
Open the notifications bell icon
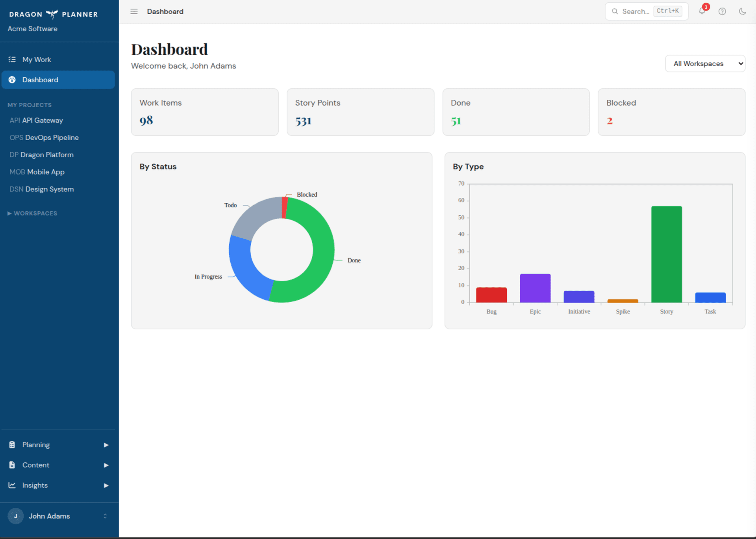702,11
